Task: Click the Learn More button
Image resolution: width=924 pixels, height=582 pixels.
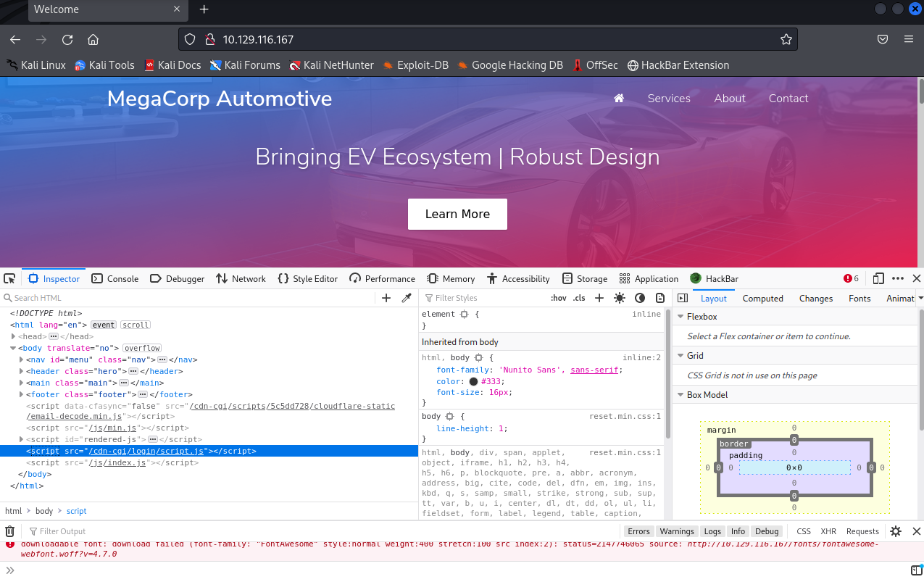Action: 457,214
